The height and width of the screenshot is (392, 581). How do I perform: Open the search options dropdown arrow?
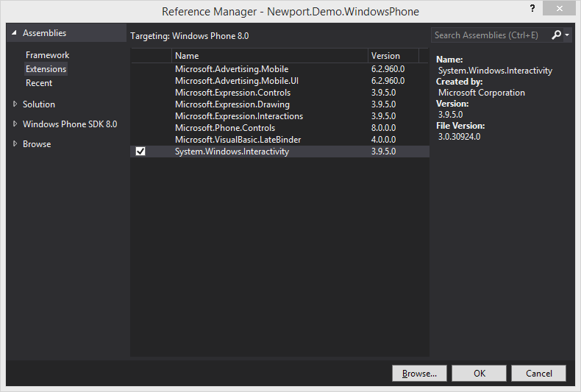click(x=567, y=35)
